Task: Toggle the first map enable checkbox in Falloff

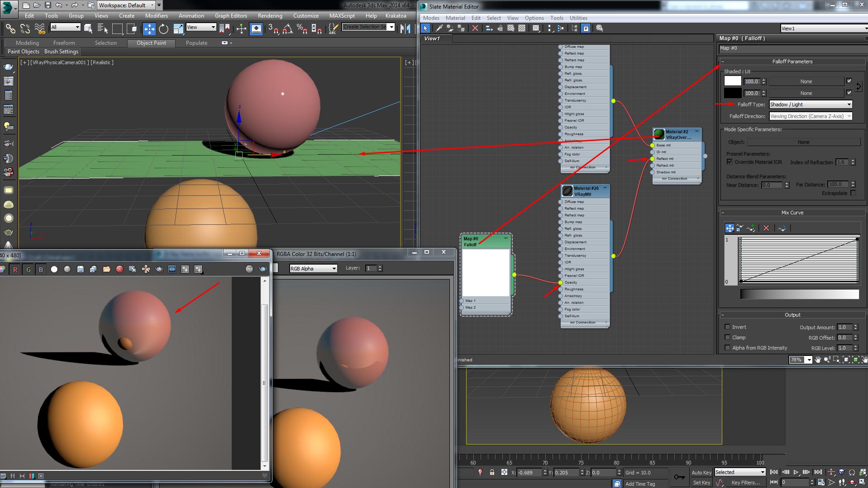Action: tap(849, 81)
